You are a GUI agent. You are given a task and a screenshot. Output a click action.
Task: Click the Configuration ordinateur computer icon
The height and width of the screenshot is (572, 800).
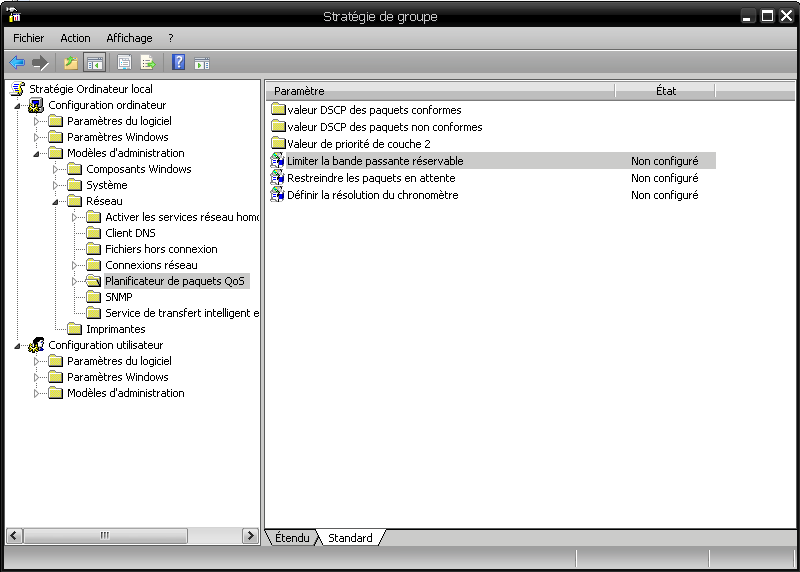[x=36, y=105]
